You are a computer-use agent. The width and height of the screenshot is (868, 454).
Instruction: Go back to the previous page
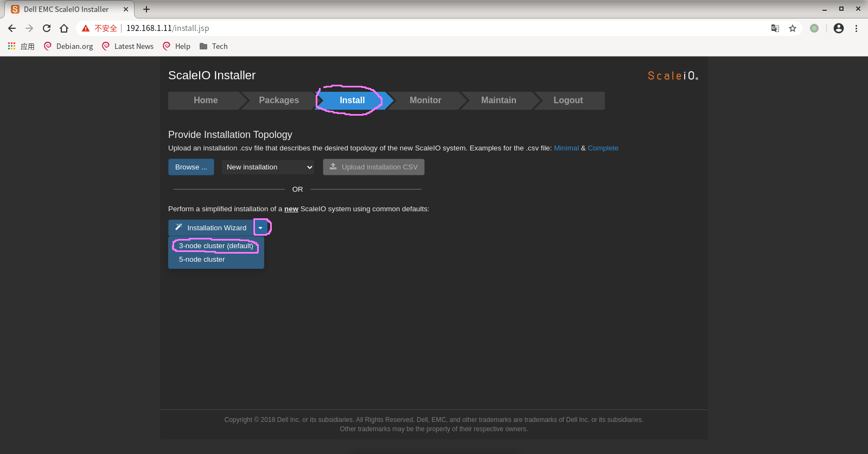pos(12,28)
